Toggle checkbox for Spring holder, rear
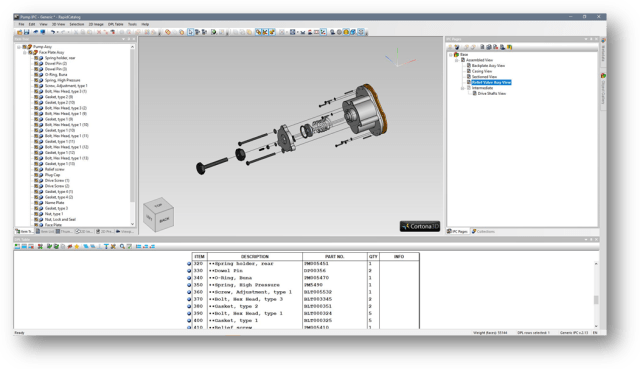640x369 pixels. (x=36, y=58)
